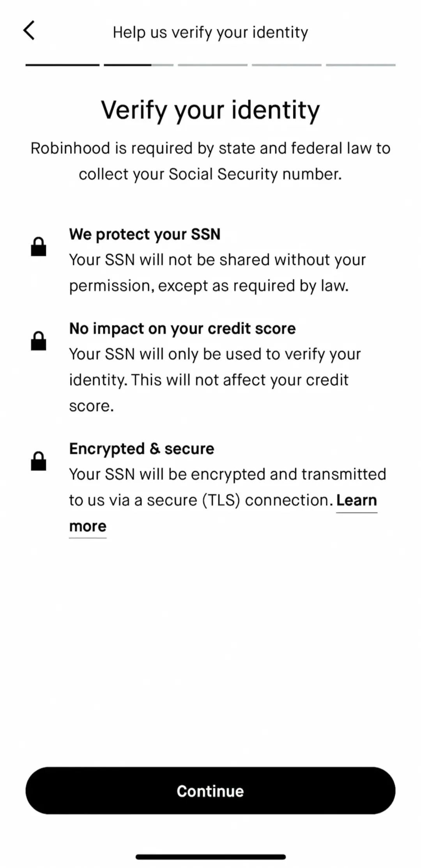
Task: Open the 'Learn more' link
Action: tap(356, 500)
